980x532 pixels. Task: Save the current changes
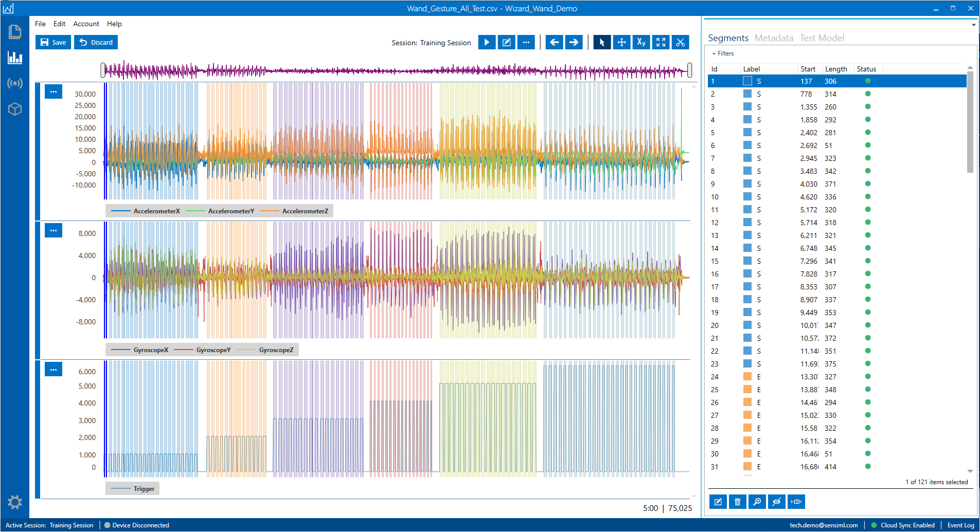54,42
